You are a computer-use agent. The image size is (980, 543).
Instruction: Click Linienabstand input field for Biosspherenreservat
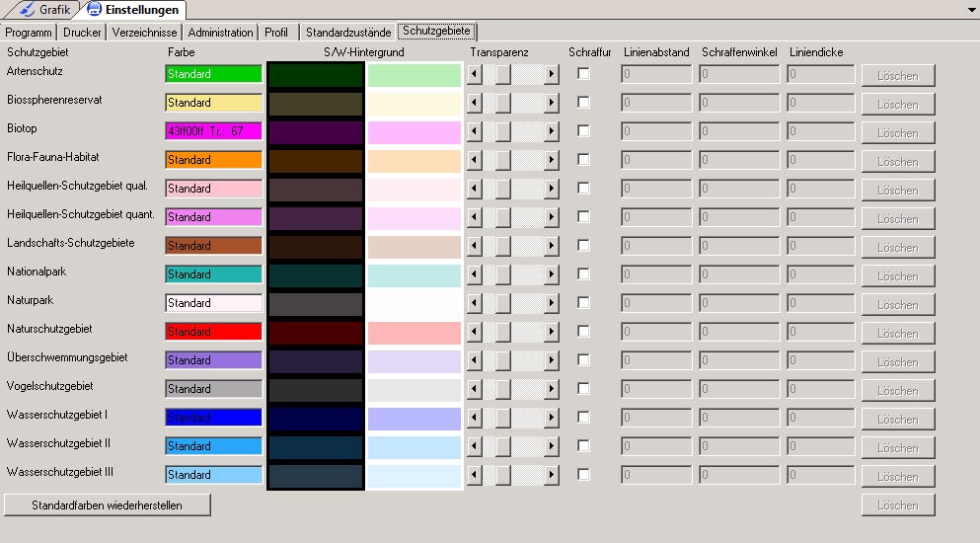click(656, 104)
